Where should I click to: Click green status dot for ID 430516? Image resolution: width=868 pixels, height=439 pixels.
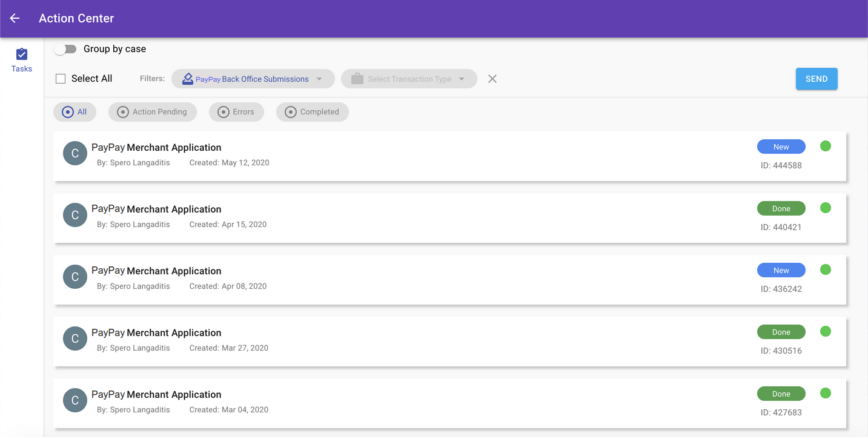click(826, 331)
